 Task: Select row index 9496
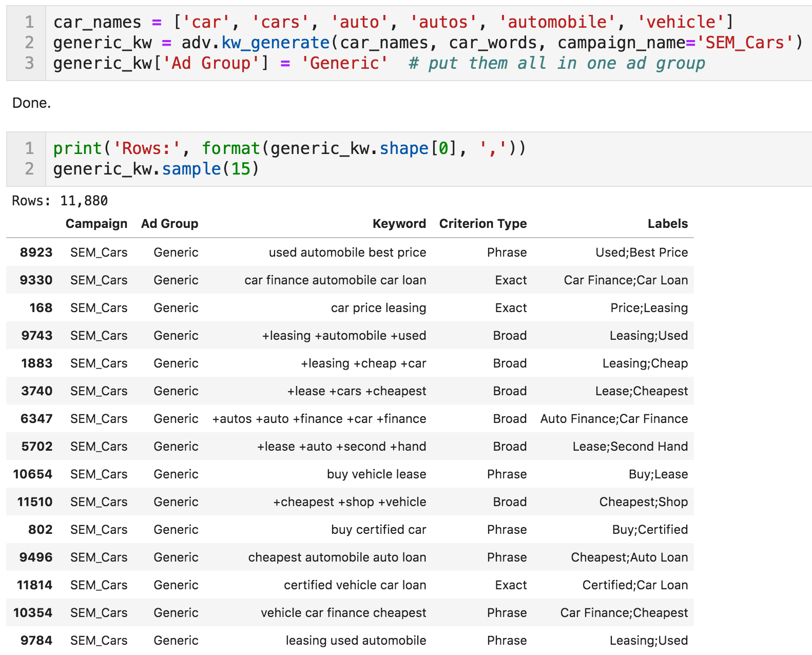click(x=36, y=557)
